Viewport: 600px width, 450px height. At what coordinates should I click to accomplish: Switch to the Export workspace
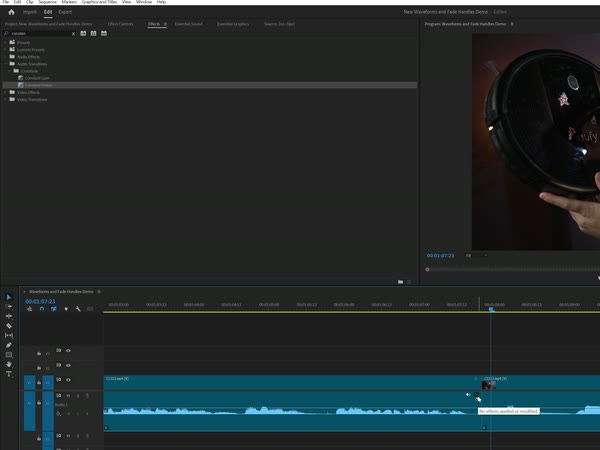pyautogui.click(x=65, y=12)
